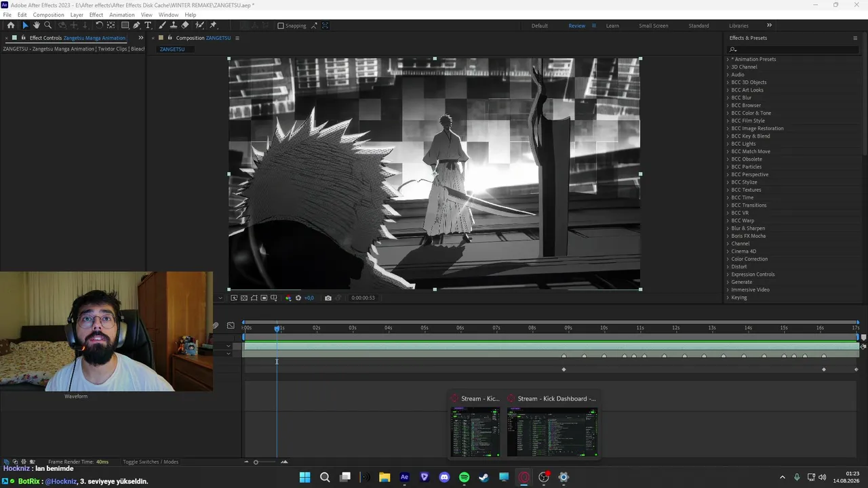Open the Windows Start menu
Viewport: 868px width, 488px height.
pyautogui.click(x=305, y=477)
